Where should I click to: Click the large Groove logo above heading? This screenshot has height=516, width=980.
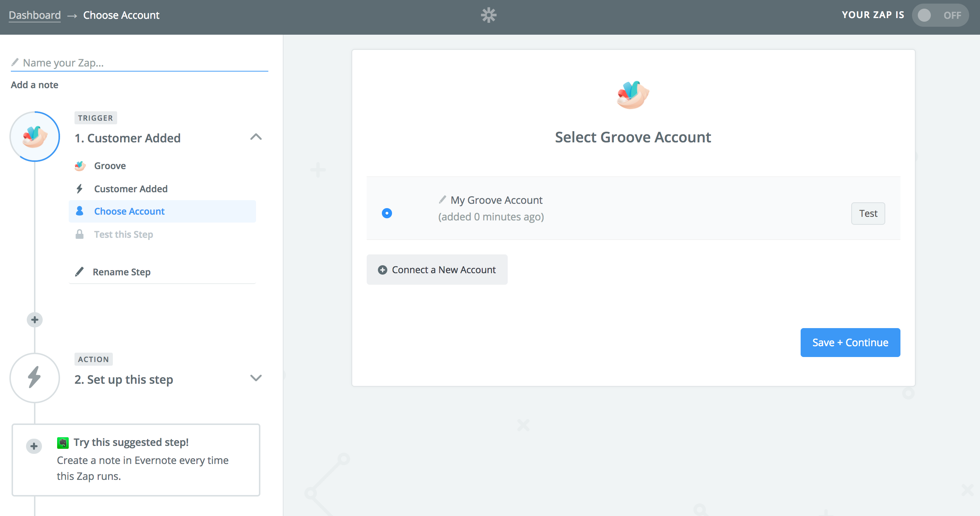[633, 95]
